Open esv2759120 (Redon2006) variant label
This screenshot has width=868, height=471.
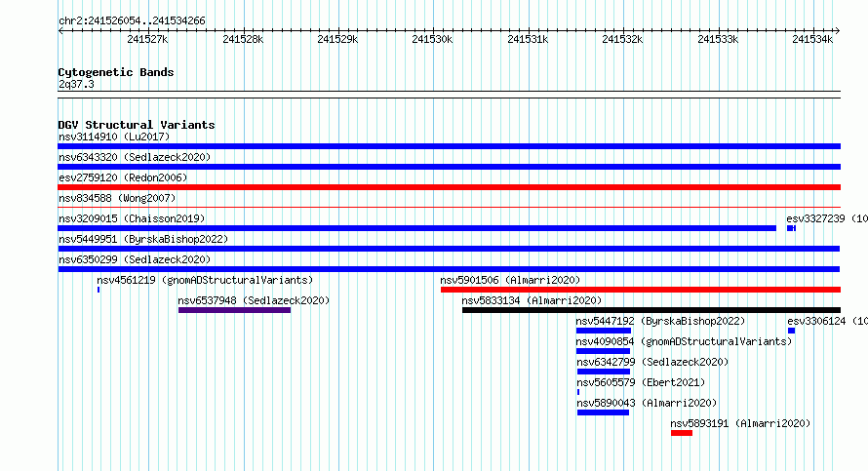coord(123,177)
